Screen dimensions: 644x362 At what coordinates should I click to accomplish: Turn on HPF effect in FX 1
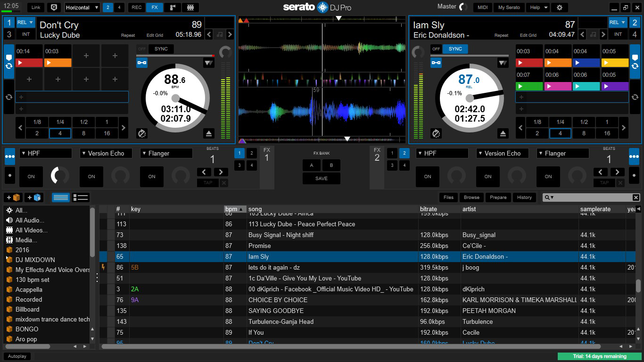(x=31, y=177)
